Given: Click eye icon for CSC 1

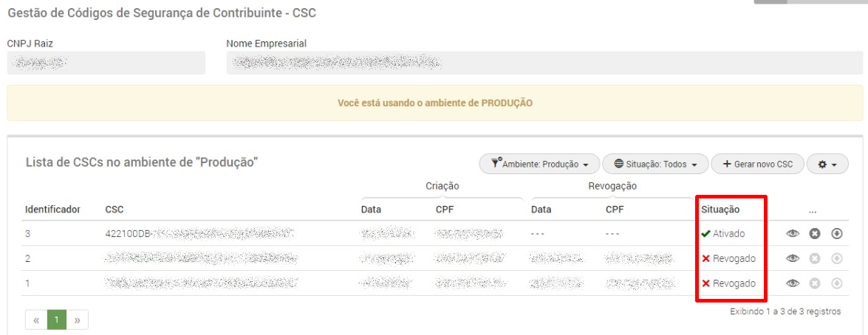Looking at the screenshot, I should point(793,283).
